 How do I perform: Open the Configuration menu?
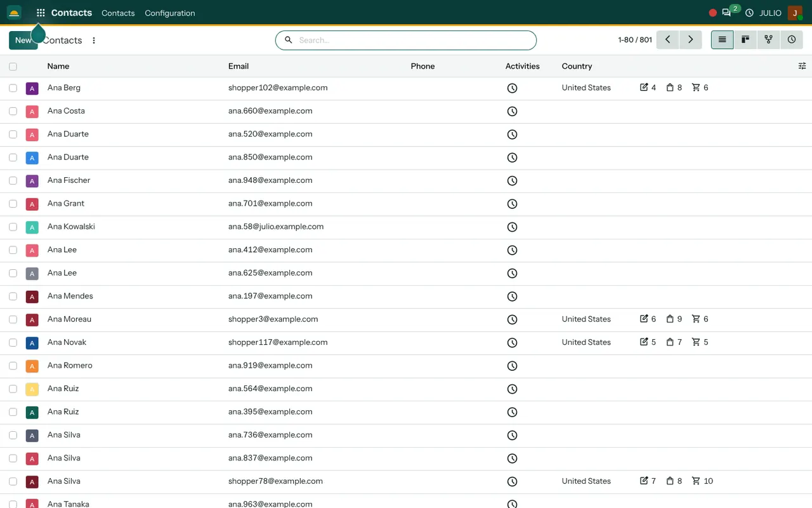[x=170, y=13]
